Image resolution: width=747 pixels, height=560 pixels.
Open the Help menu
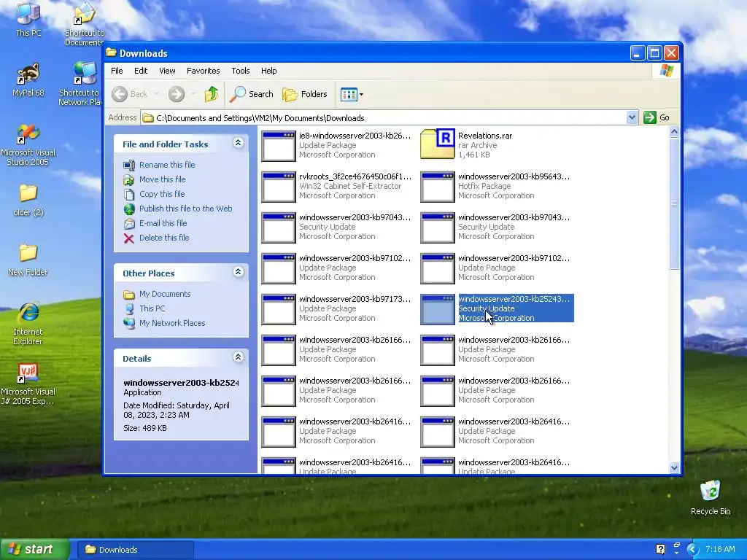[x=268, y=71]
